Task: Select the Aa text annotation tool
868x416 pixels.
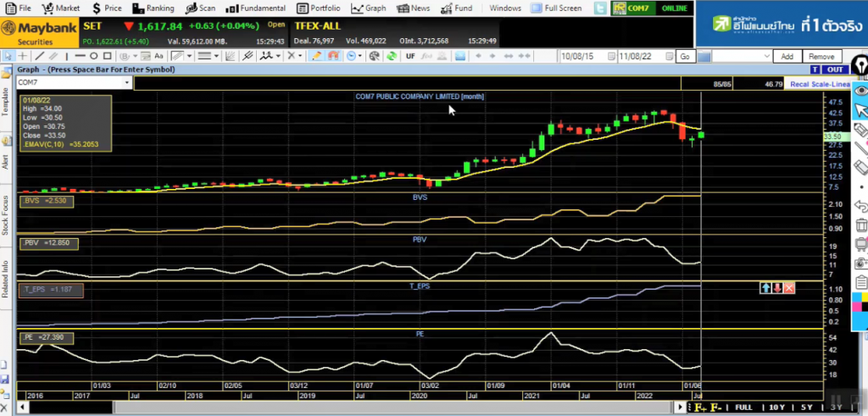Action: click(x=159, y=56)
